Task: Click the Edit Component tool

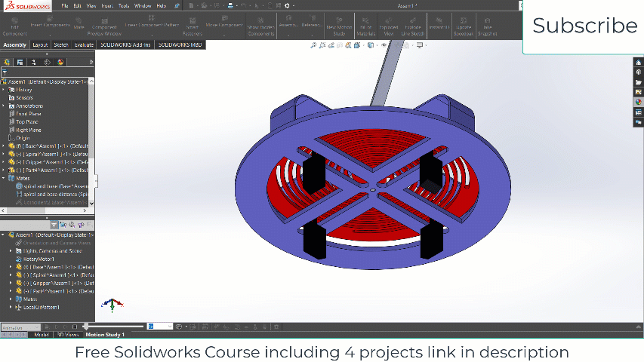Action: 15,26
